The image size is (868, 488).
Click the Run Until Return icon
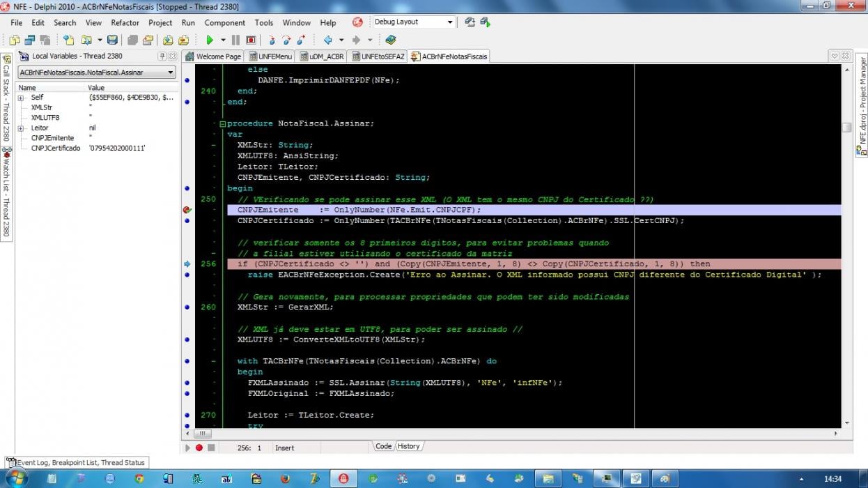pos(301,40)
